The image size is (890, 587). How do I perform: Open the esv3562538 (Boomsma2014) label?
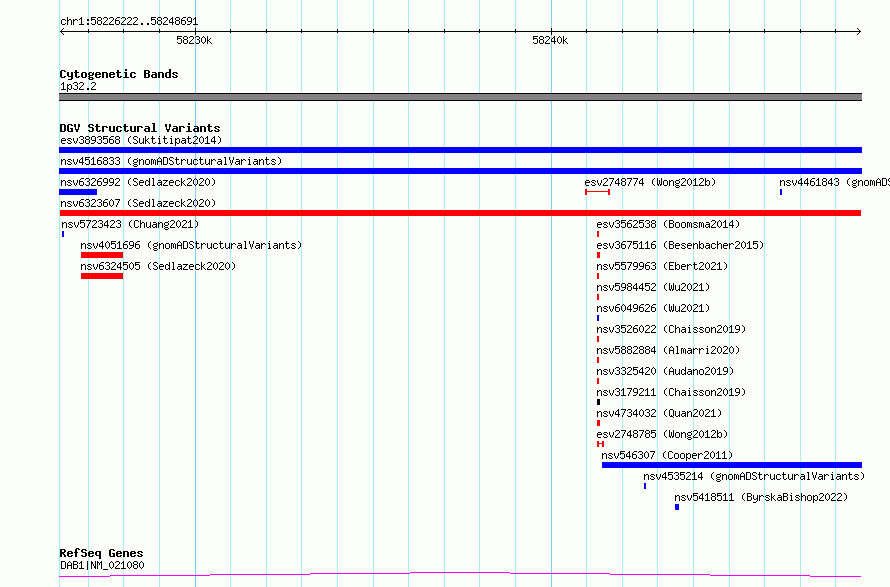(668, 224)
